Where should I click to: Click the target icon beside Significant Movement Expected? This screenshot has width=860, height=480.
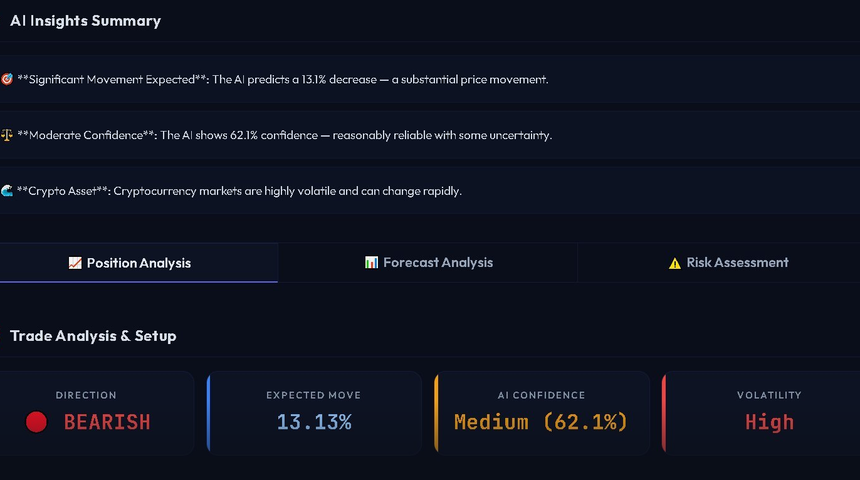point(7,79)
